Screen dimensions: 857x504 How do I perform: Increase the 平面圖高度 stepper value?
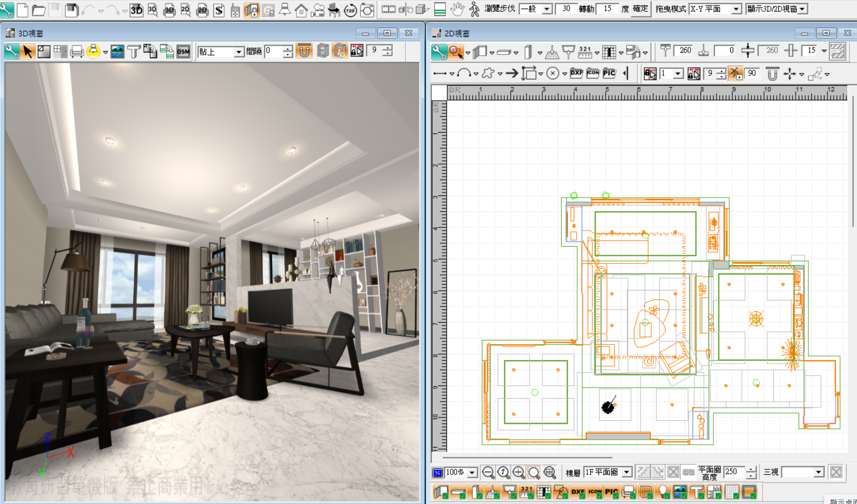[751, 469]
